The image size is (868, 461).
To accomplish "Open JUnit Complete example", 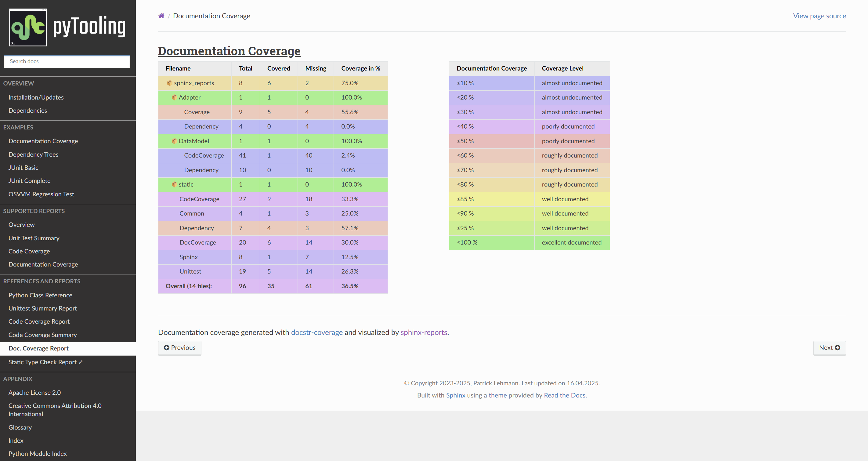I will tap(29, 181).
